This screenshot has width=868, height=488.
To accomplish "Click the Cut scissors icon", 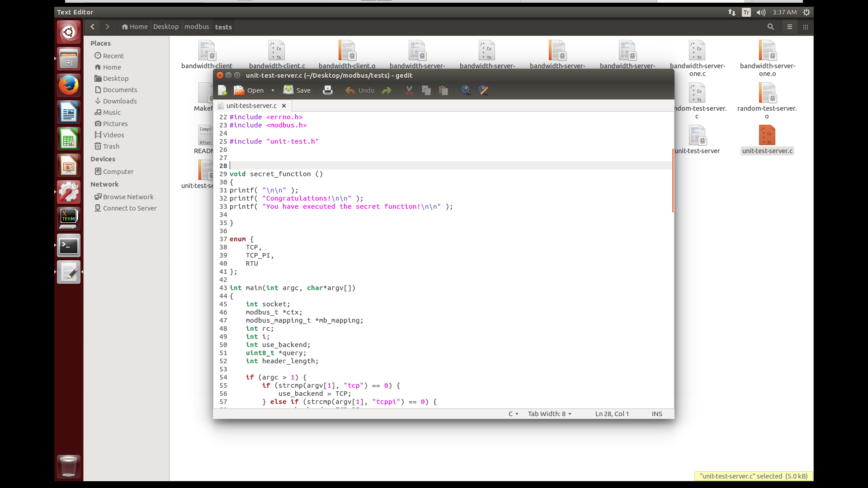I will [x=409, y=90].
